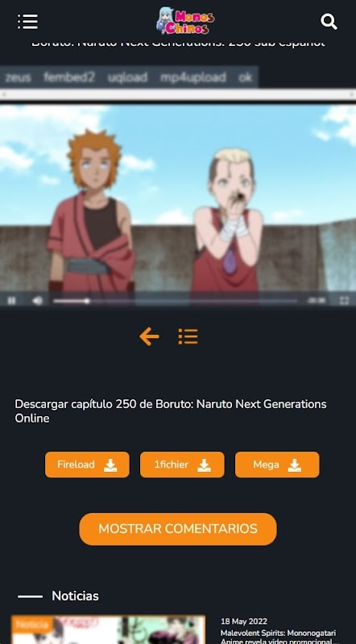356x644 pixels.
Task: Choose the mp4upload server tab
Action: [192, 77]
